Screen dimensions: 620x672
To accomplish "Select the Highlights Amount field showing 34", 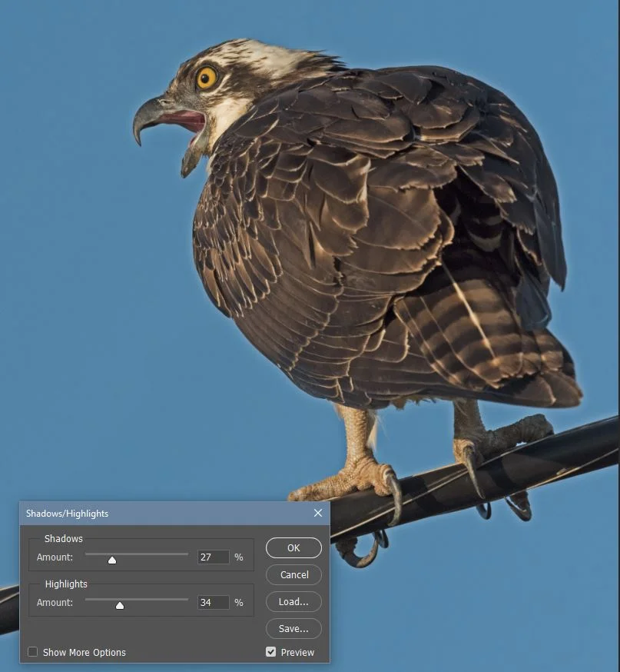I will [213, 602].
